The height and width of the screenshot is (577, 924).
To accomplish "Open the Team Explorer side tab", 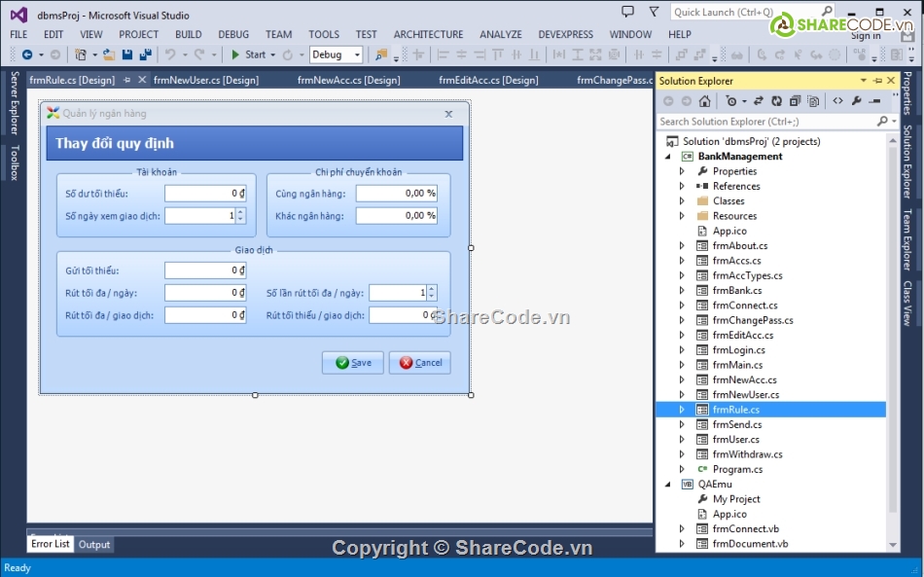I will [907, 240].
